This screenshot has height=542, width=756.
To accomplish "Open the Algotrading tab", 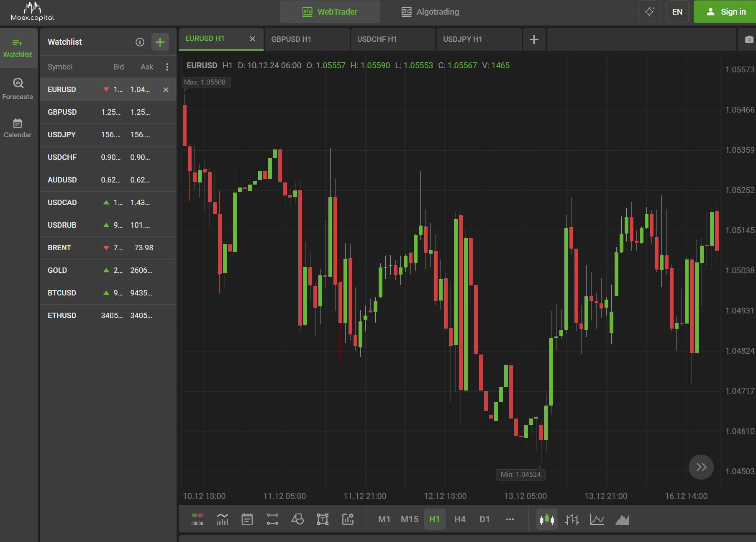I will click(x=430, y=12).
